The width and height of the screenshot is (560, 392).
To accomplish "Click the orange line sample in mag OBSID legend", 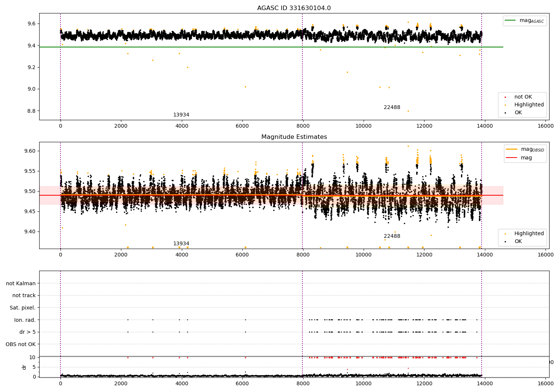I will pos(511,149).
